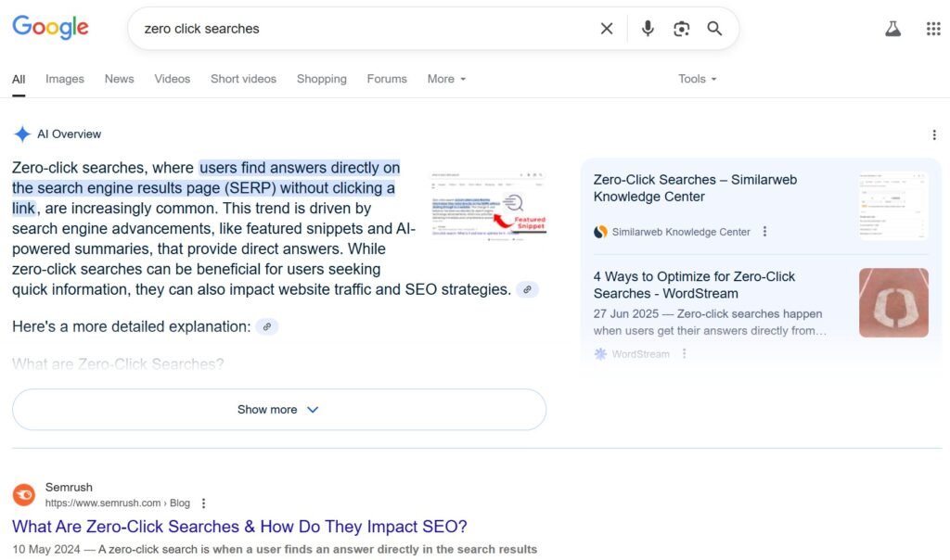Expand the Tools dropdown
The height and width of the screenshot is (560, 950).
[698, 79]
